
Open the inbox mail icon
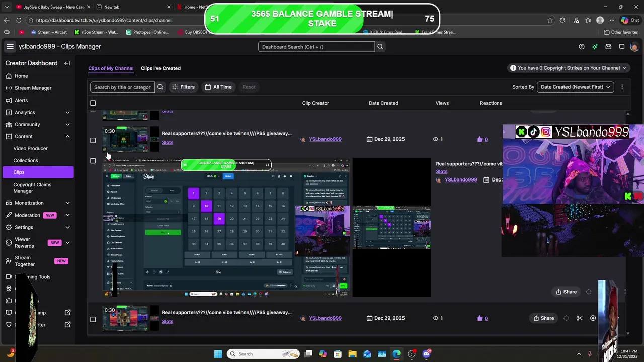coord(608,47)
